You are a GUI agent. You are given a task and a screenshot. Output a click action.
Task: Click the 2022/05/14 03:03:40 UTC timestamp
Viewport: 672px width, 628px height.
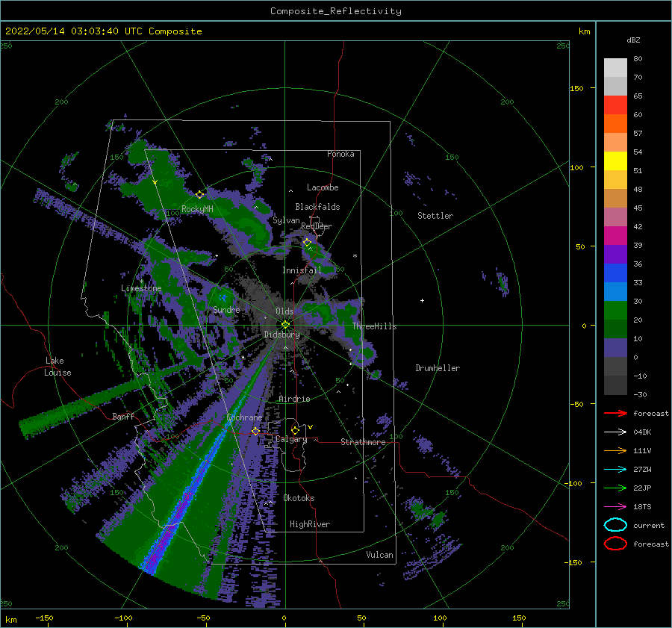point(74,31)
